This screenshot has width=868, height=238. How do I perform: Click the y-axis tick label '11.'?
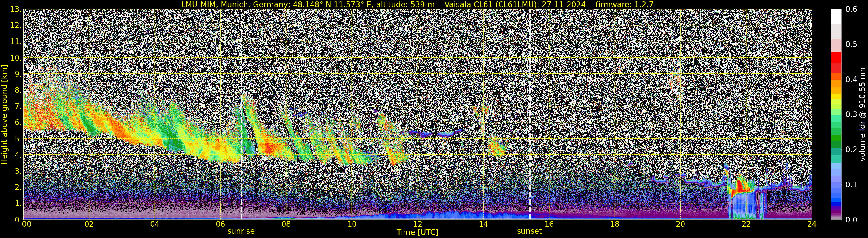point(16,42)
